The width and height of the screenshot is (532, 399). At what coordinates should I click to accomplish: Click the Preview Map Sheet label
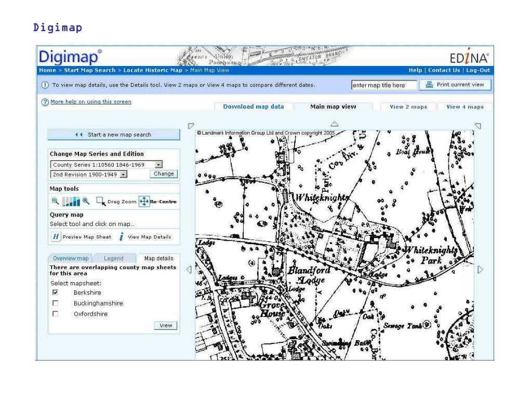point(87,237)
